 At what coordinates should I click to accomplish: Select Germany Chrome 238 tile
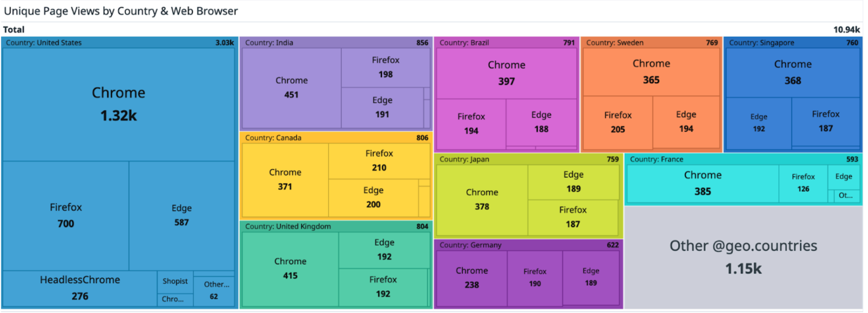(472, 278)
